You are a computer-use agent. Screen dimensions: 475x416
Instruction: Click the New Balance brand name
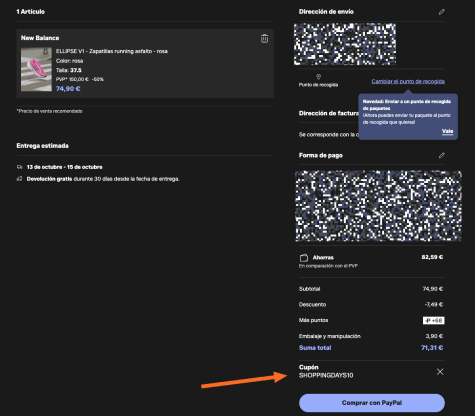click(x=40, y=38)
